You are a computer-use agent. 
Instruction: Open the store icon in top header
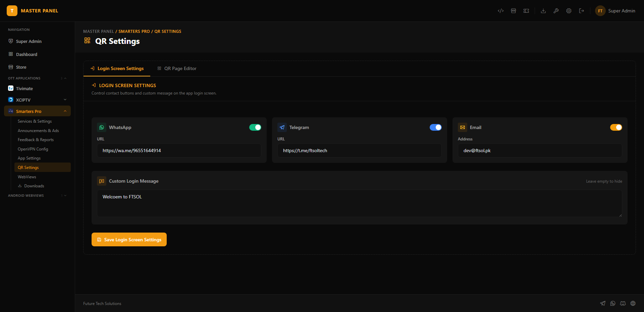[x=514, y=11]
